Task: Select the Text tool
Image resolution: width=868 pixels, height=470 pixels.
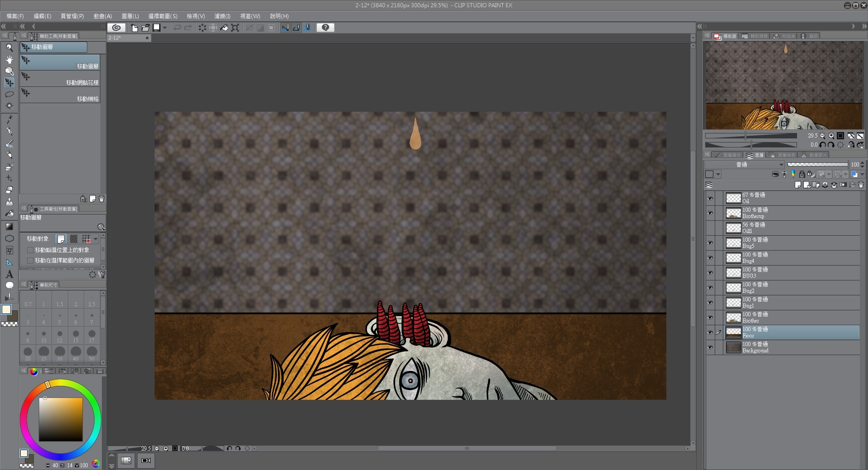Action: tap(9, 274)
